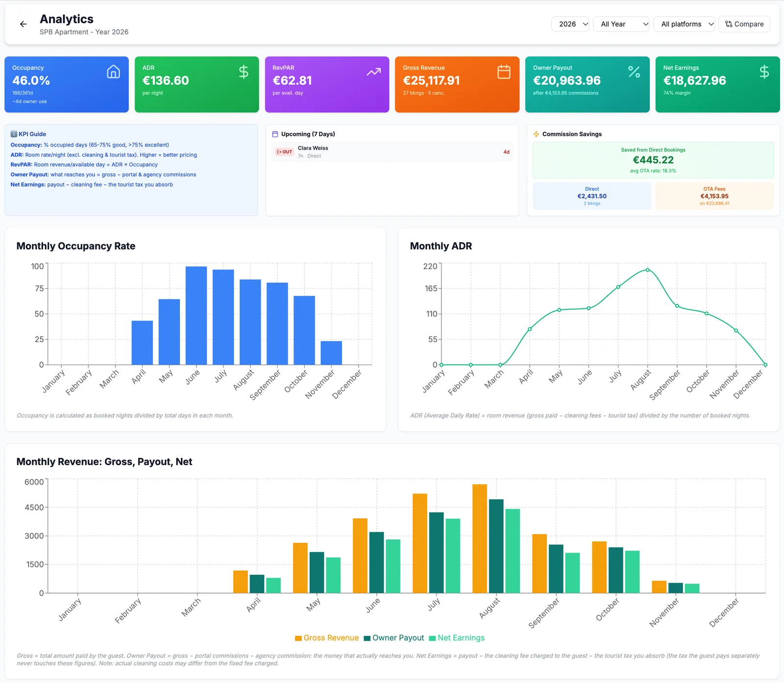
Task: Click the trend arrow icon on RevPAR card
Action: (x=374, y=72)
